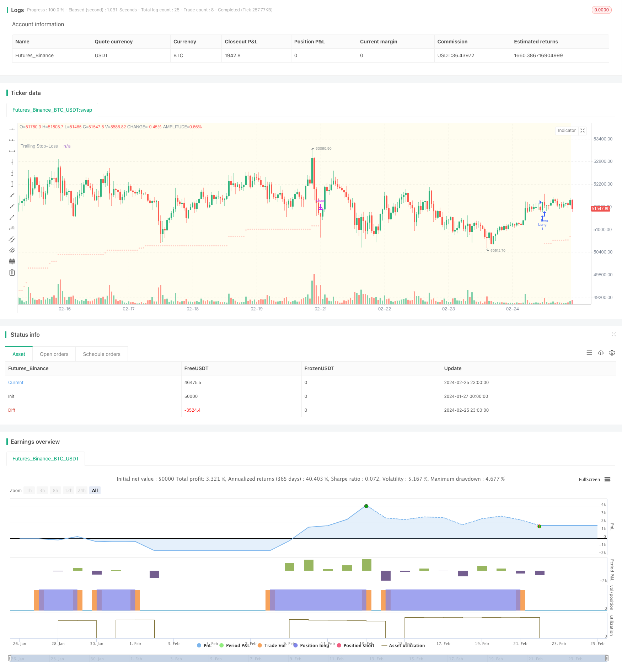
Task: Select the diagonal straight line drawing tool
Action: click(x=12, y=195)
